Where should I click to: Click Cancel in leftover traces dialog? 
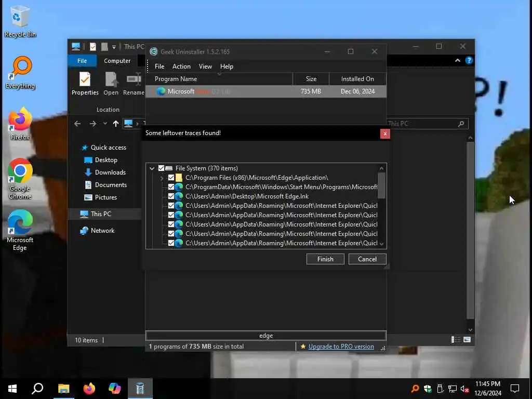coord(367,259)
